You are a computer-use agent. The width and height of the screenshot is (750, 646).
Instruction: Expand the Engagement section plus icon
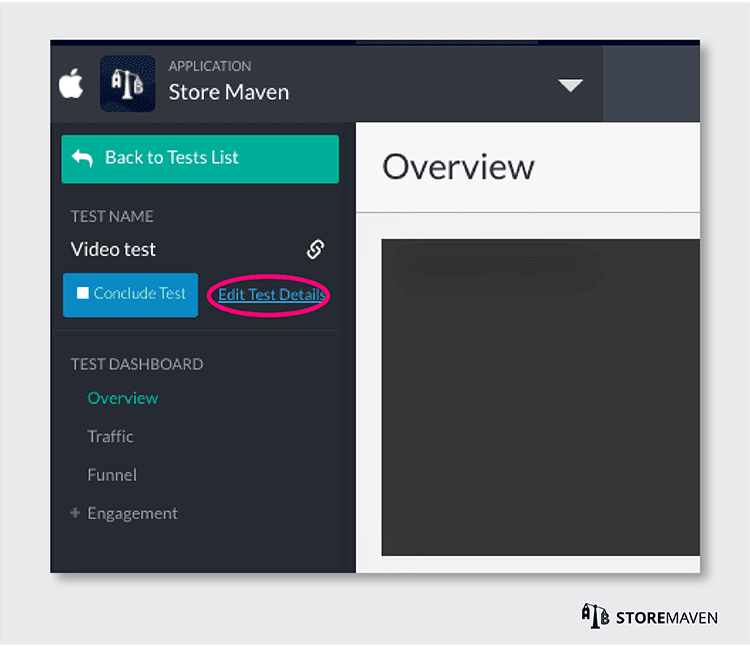75,513
